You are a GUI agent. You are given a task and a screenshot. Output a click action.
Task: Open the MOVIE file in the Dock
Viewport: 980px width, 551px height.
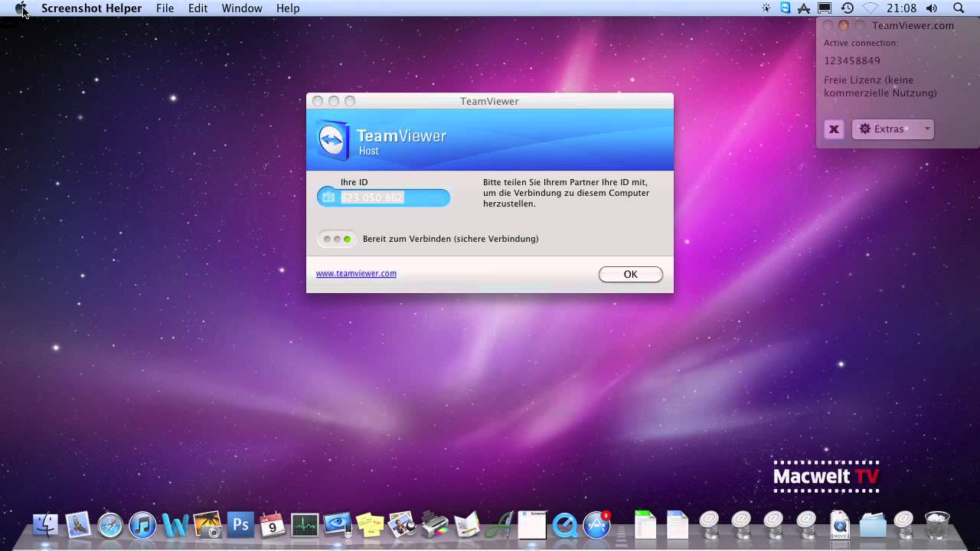(x=839, y=525)
